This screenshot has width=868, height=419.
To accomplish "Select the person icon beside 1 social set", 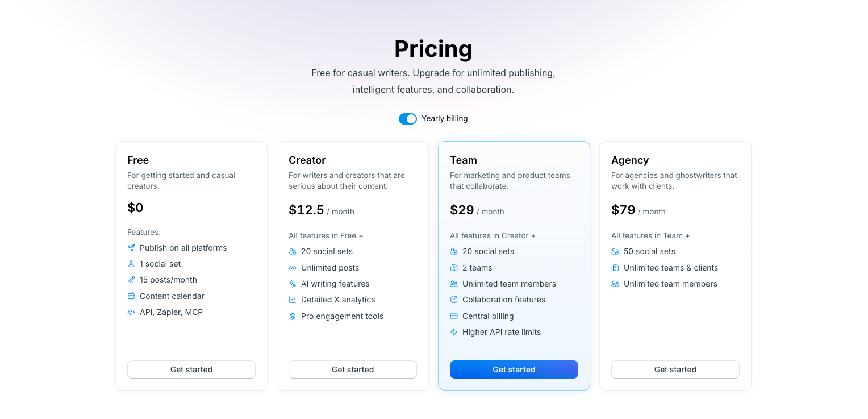I will click(131, 264).
